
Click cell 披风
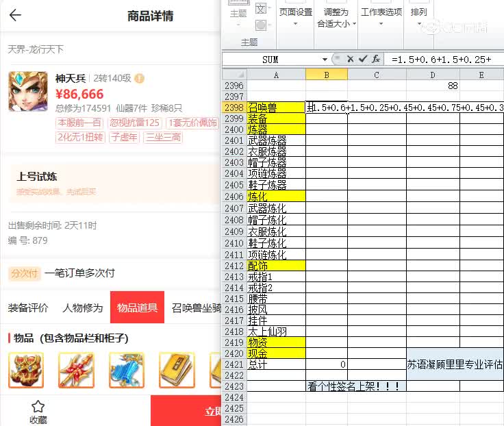click(x=276, y=310)
